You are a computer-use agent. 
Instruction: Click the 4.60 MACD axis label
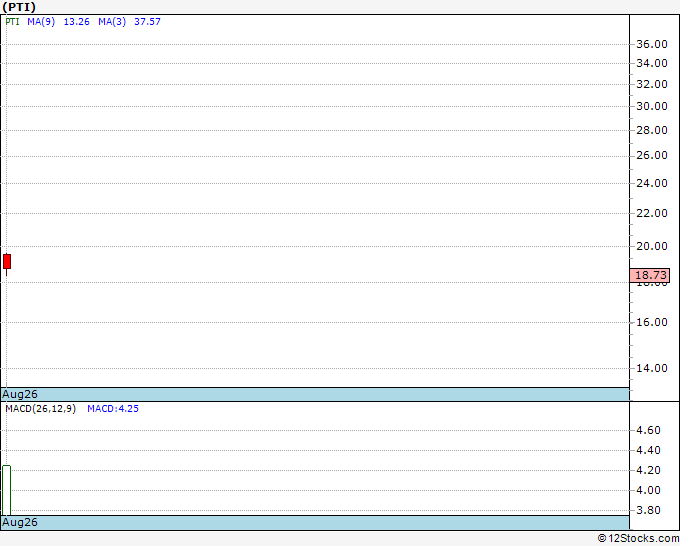648,430
